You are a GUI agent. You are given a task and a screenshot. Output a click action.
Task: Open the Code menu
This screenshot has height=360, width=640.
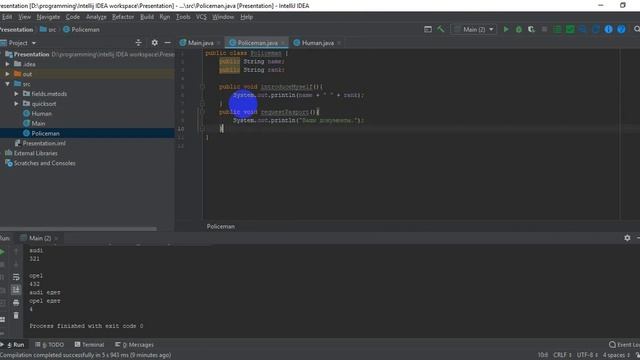(73, 17)
